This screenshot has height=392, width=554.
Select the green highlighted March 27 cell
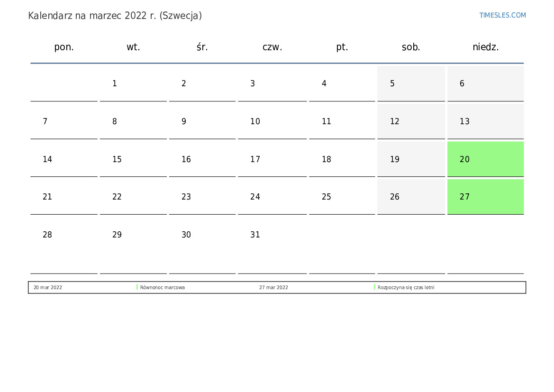[x=485, y=197]
